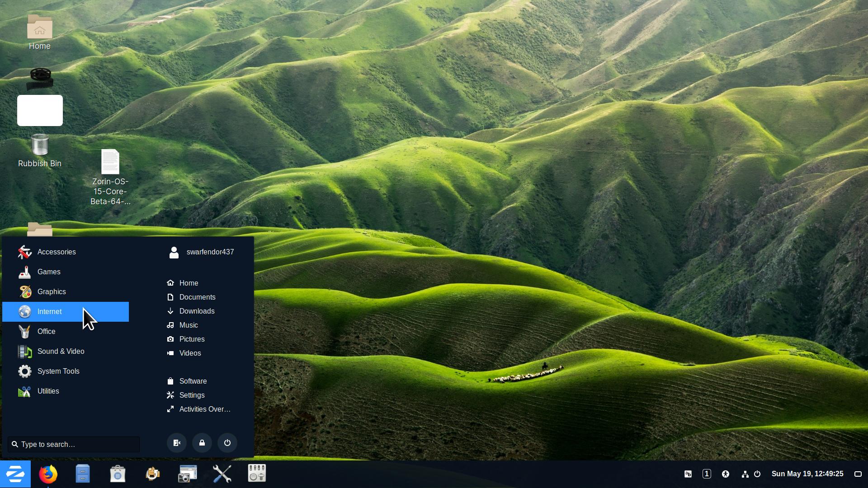The height and width of the screenshot is (488, 868).
Task: Click the swarfendor437 user name
Action: [210, 252]
